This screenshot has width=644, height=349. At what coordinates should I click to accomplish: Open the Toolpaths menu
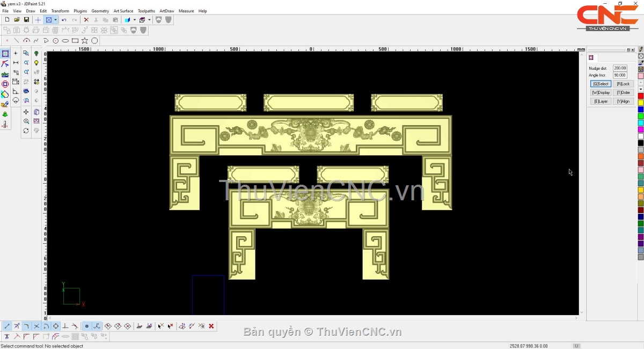146,11
